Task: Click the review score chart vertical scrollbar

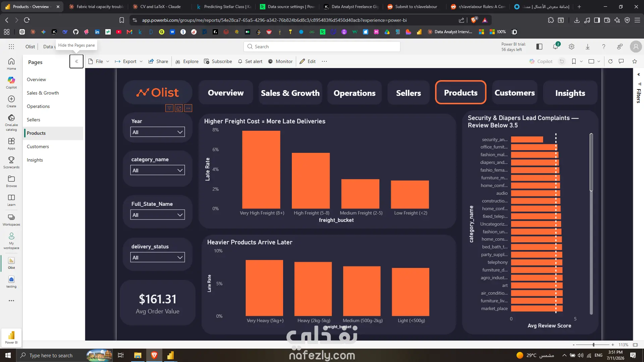Action: 591,162
